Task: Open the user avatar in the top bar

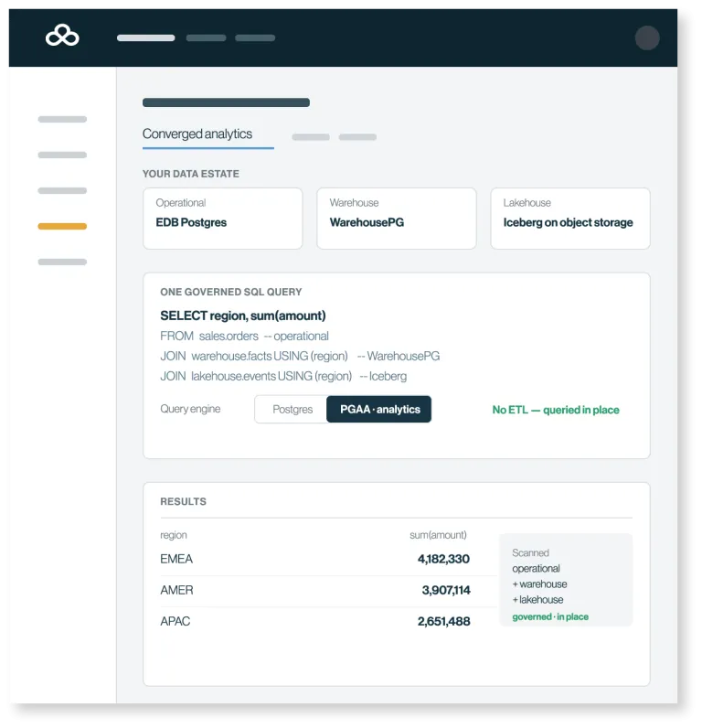Action: [x=647, y=37]
